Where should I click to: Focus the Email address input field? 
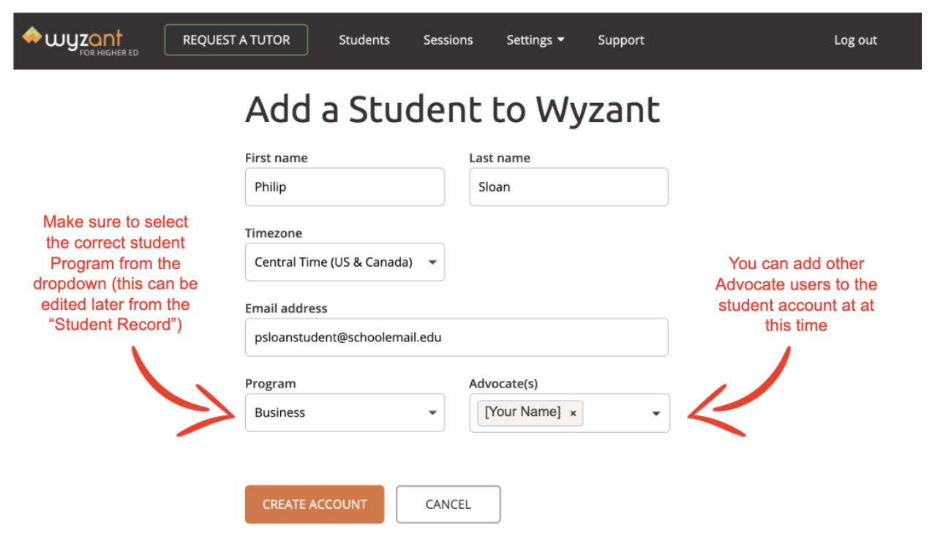point(457,337)
